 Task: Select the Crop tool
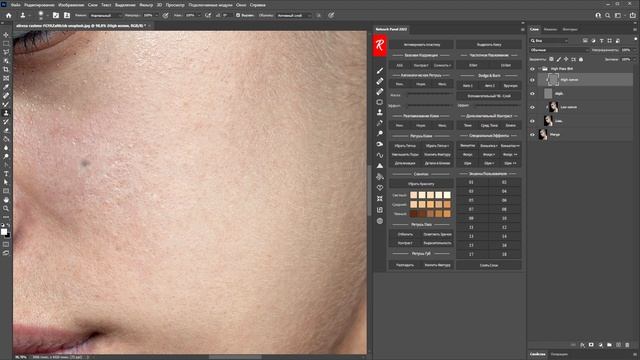pos(6,69)
